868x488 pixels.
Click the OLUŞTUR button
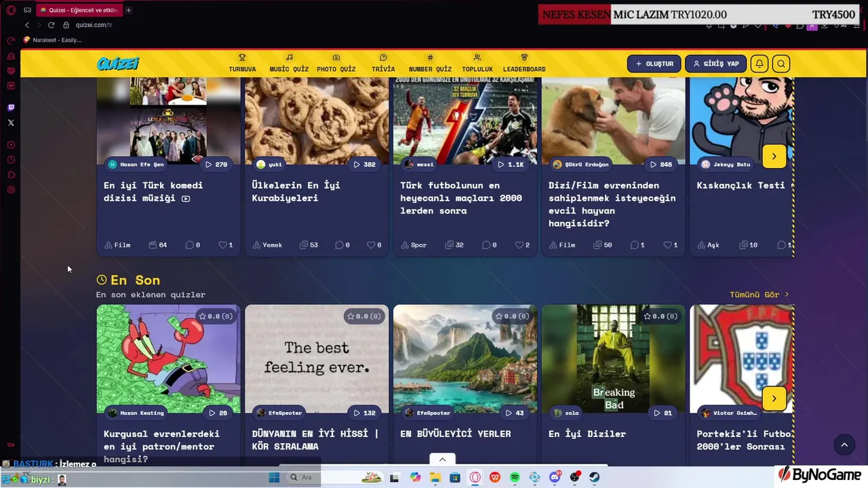click(x=654, y=64)
